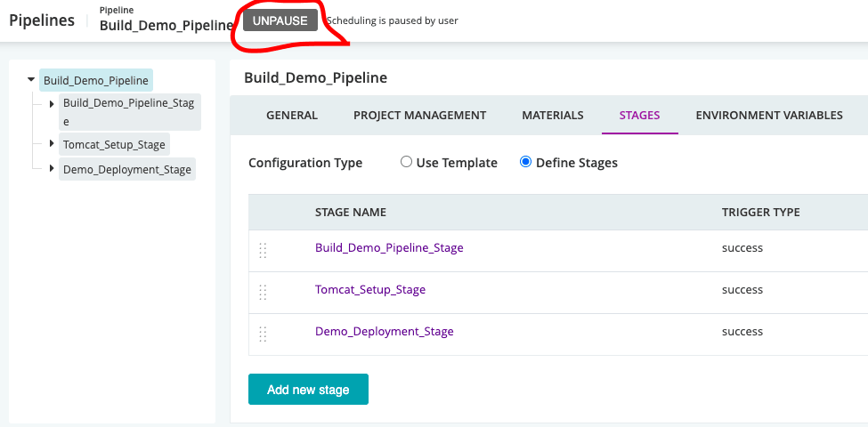Open the Build_Demo_Pipeline_Stage link in table
This screenshot has height=427, width=868.
(x=389, y=247)
